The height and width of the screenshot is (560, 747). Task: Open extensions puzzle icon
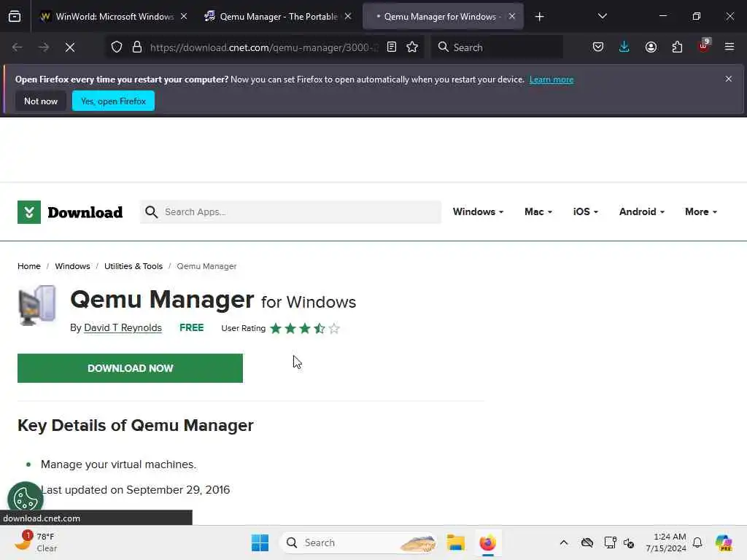pyautogui.click(x=677, y=47)
